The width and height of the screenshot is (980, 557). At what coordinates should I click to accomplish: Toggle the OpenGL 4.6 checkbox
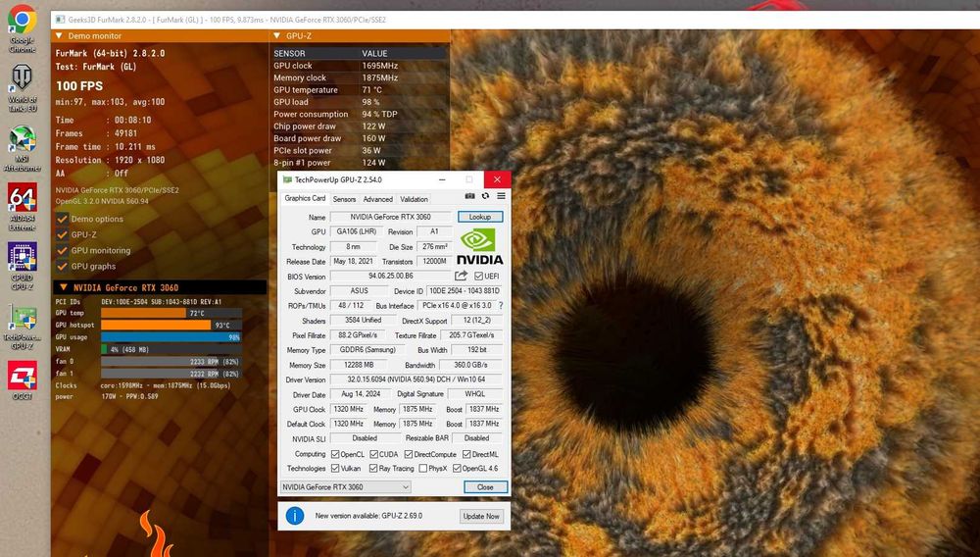[x=457, y=468]
